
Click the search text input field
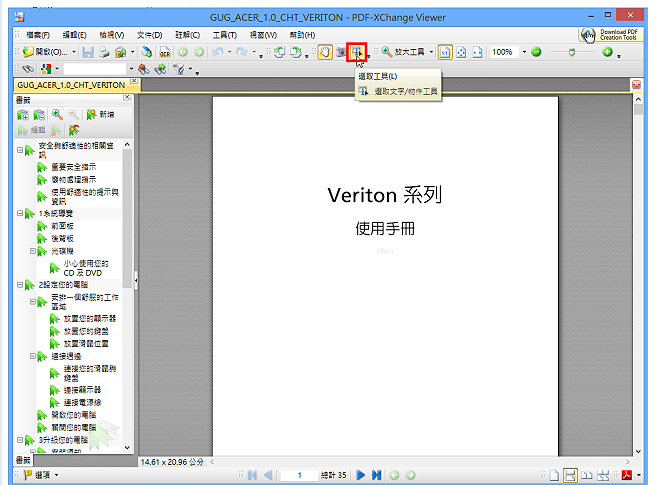(95, 69)
